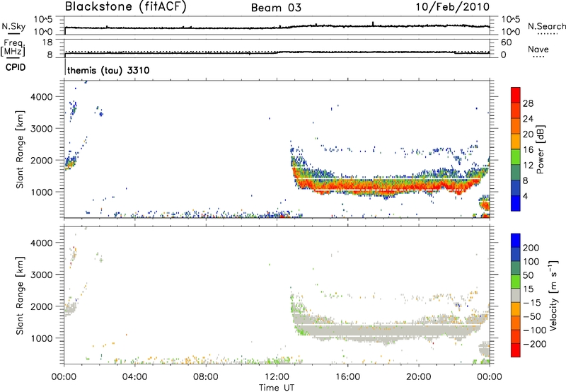This screenshot has width=566, height=392.
Task: Pick the green 15–50 velocity colorbar segment
Action: [x=516, y=282]
